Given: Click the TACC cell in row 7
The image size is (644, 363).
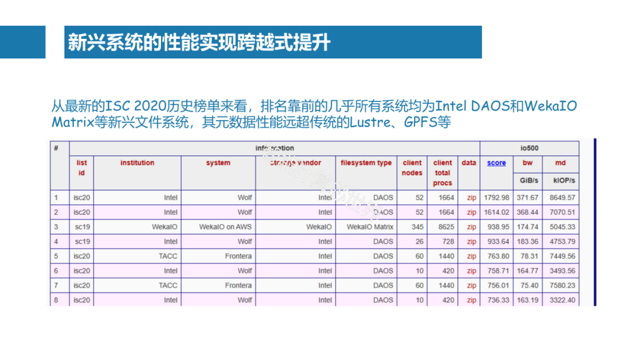Looking at the screenshot, I should (x=168, y=285).
